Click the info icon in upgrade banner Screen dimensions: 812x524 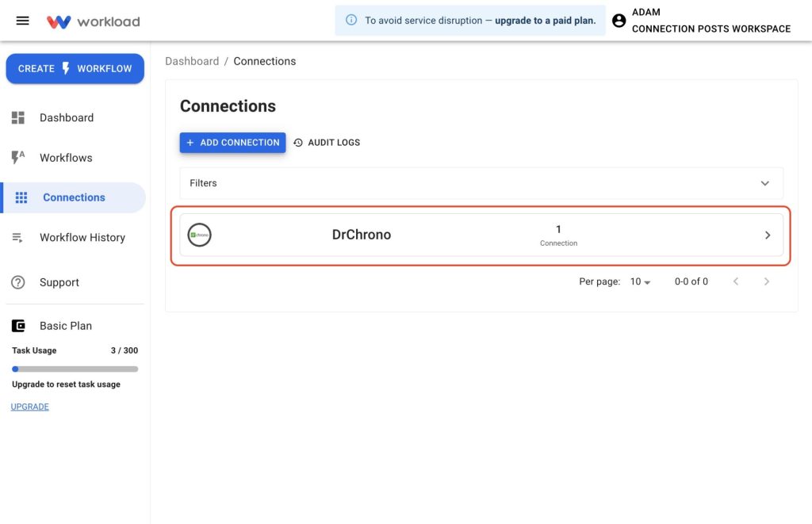click(351, 20)
